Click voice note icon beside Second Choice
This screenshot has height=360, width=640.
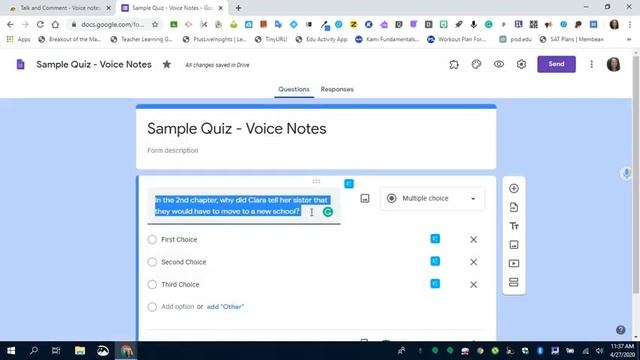(x=435, y=261)
